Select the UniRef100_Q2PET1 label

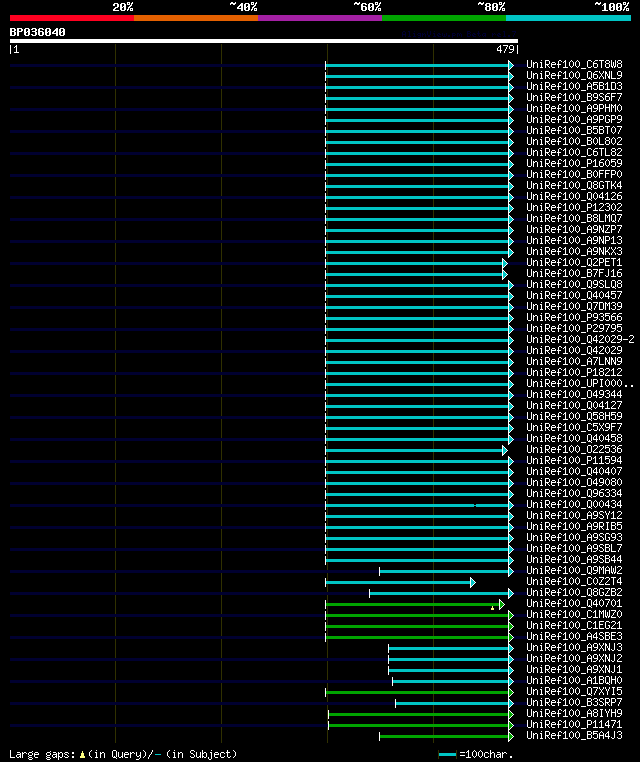574,262
